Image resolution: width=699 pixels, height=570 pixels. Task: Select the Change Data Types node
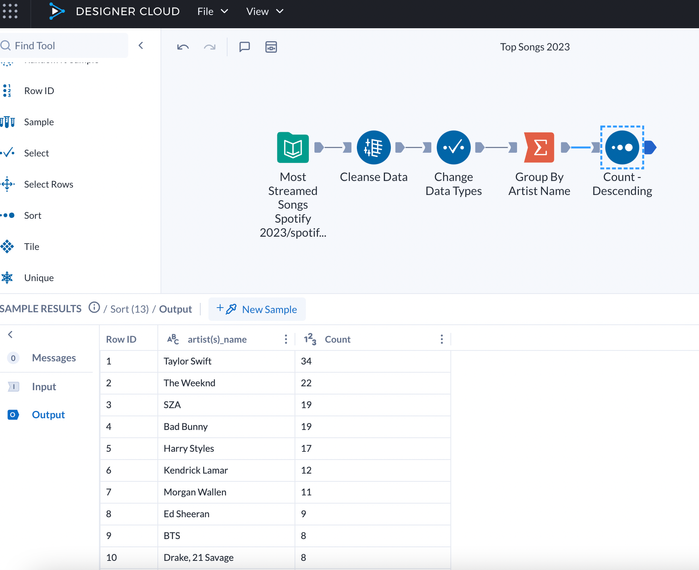(453, 147)
